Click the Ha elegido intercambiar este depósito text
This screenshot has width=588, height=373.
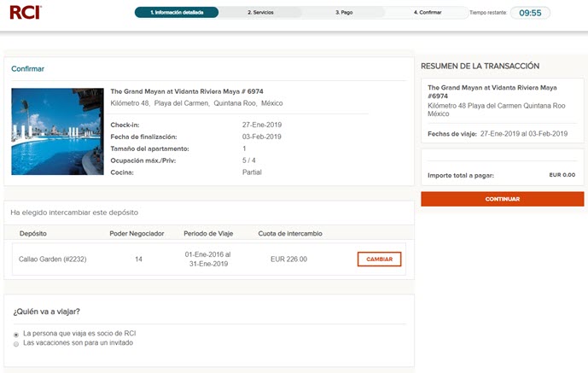(x=74, y=213)
